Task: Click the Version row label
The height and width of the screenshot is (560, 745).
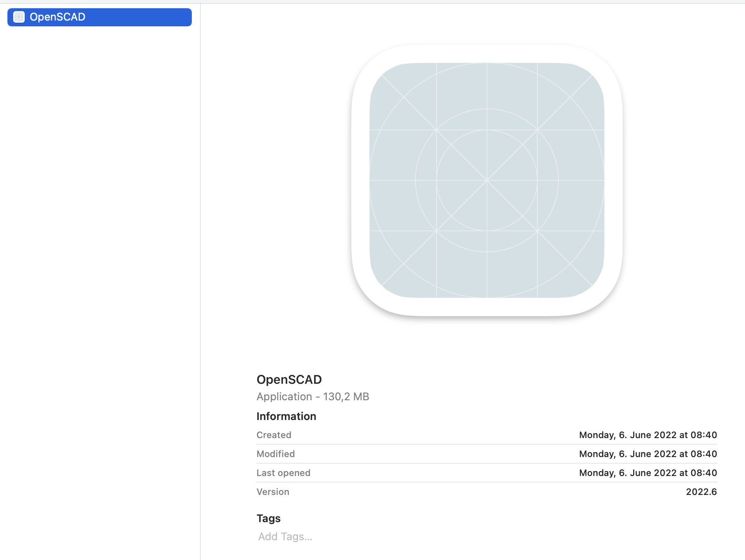Action: (x=272, y=492)
